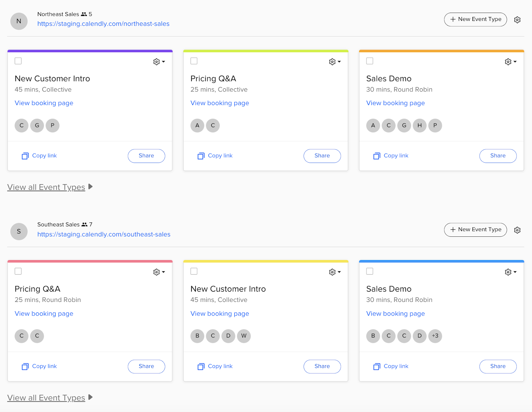Click host avatar B on Southeast New Customer Intro
Image resolution: width=532 pixels, height=412 pixels.
pyautogui.click(x=197, y=336)
